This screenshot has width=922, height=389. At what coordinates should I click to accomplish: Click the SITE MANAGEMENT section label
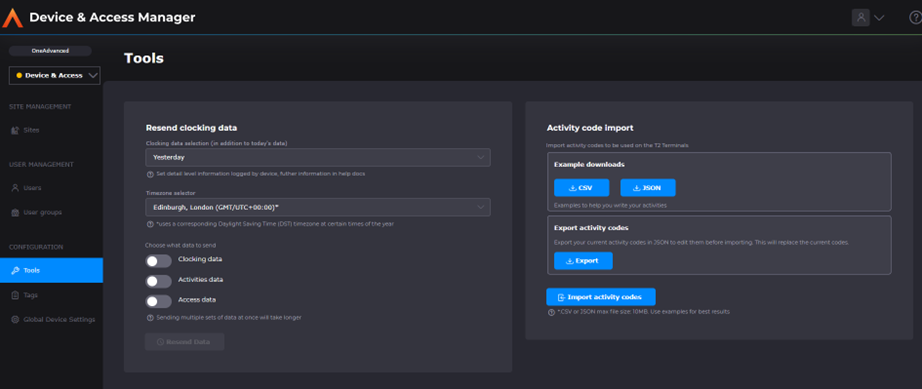click(40, 107)
